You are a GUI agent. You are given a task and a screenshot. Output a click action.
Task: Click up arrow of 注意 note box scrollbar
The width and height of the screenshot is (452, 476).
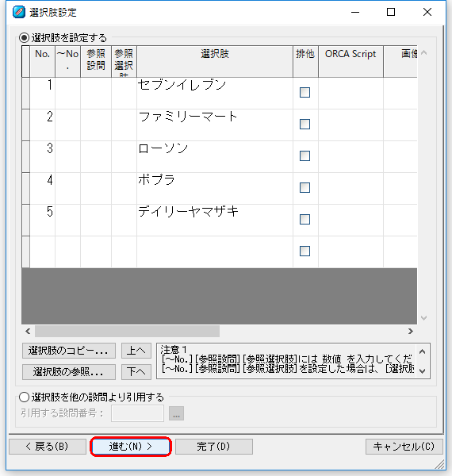(423, 351)
